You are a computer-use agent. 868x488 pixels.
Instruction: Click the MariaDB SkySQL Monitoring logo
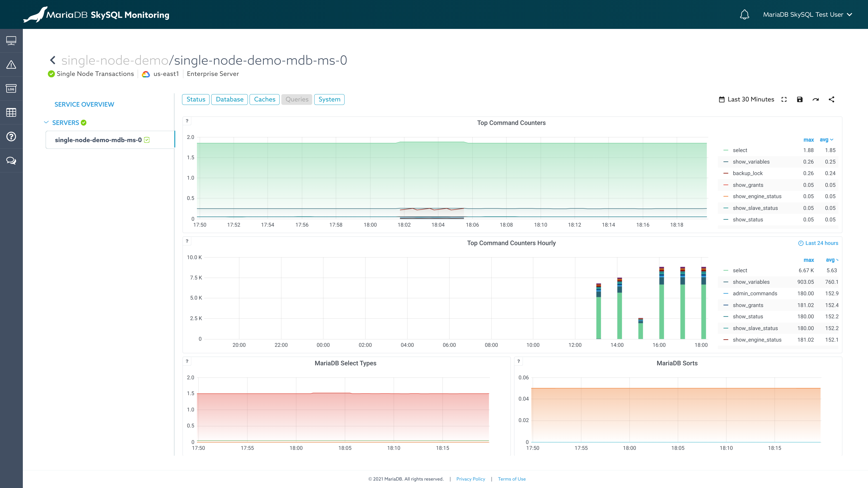pos(96,14)
